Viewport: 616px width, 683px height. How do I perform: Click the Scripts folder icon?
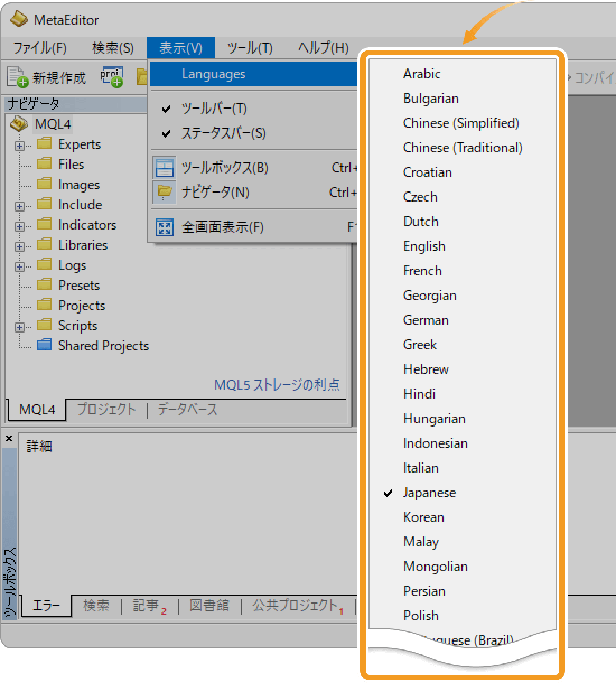[x=44, y=325]
